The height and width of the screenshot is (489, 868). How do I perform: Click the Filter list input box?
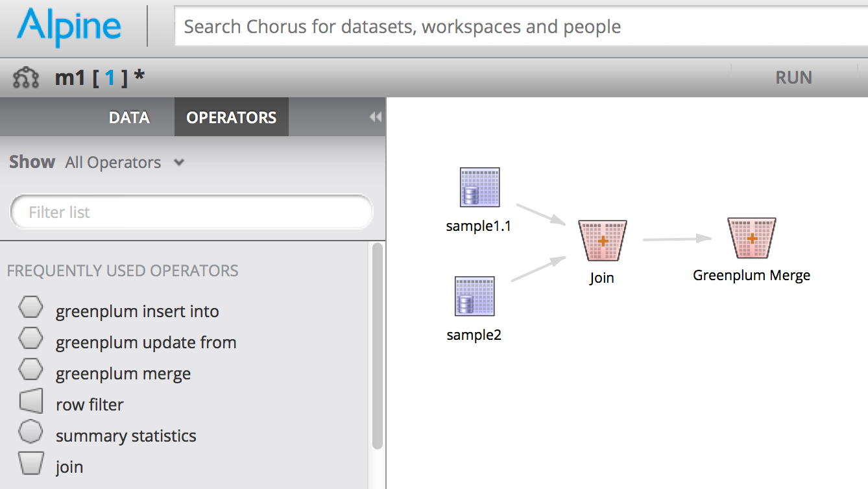191,211
